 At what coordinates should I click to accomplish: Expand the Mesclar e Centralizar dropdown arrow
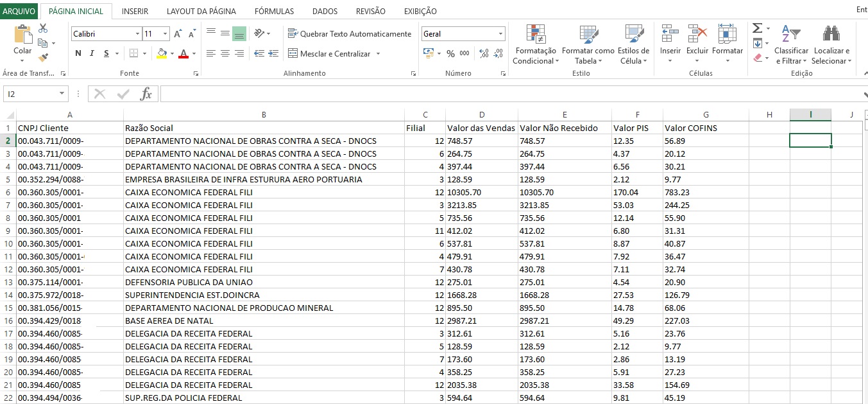378,54
